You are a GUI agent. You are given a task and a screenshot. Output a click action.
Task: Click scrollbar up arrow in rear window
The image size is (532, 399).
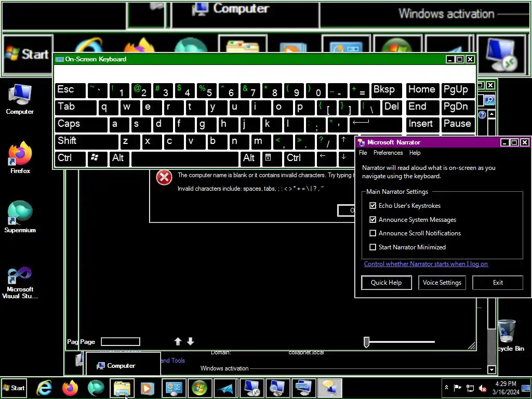point(491,114)
